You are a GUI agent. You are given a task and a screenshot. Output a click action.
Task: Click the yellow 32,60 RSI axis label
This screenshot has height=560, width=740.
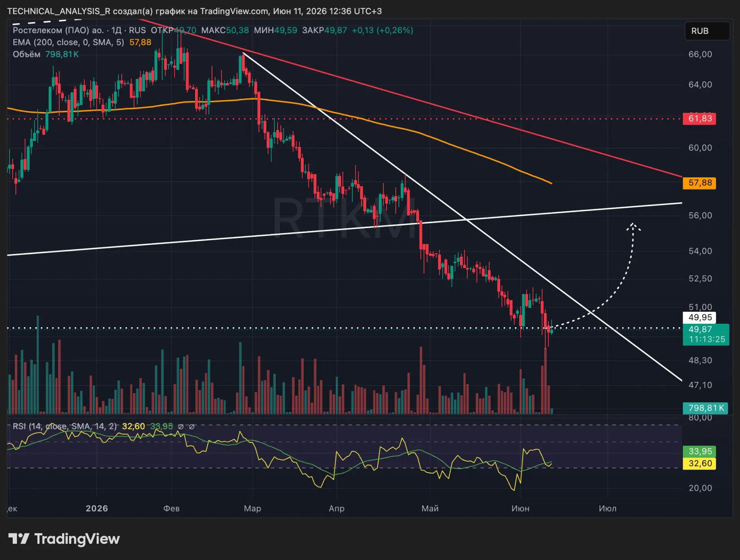click(x=700, y=463)
